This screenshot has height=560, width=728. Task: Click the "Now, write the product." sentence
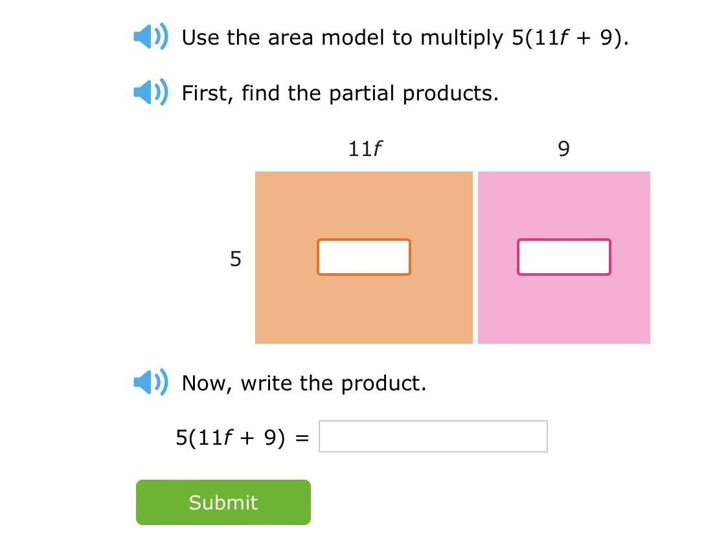click(x=304, y=383)
